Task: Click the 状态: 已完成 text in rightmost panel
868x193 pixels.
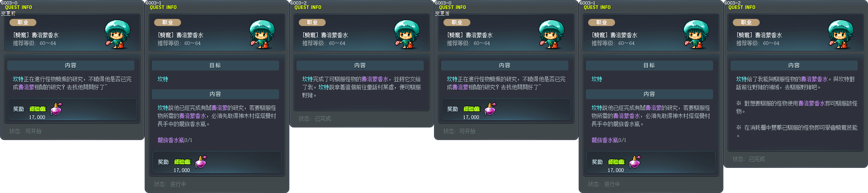Action: click(748, 159)
